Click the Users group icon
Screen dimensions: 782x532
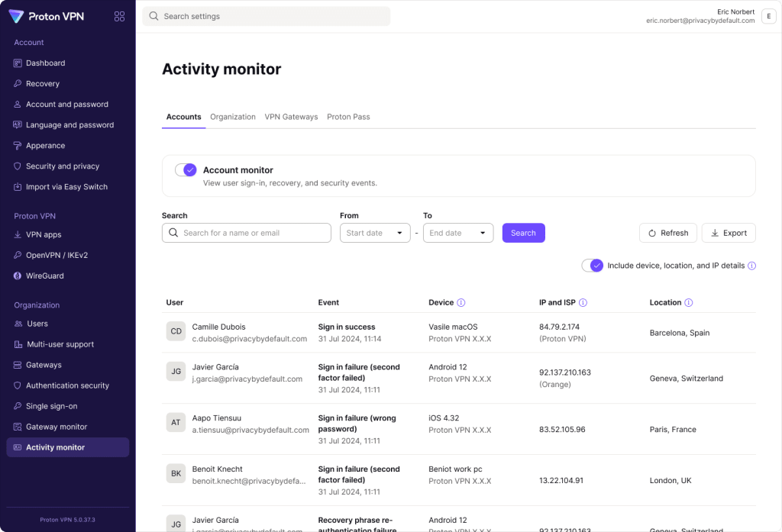(18, 324)
